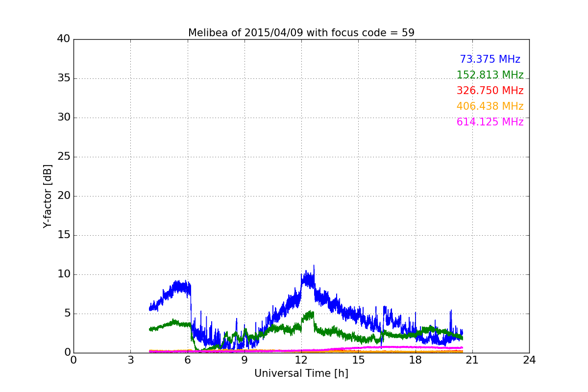Select the 326.750 MHz legend label

[x=490, y=91]
